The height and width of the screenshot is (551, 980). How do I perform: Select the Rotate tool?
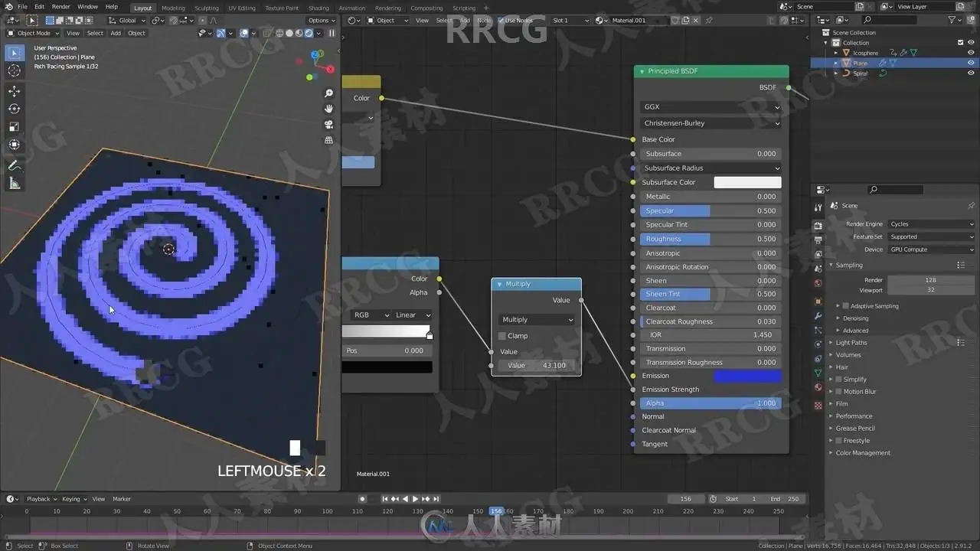coord(14,109)
